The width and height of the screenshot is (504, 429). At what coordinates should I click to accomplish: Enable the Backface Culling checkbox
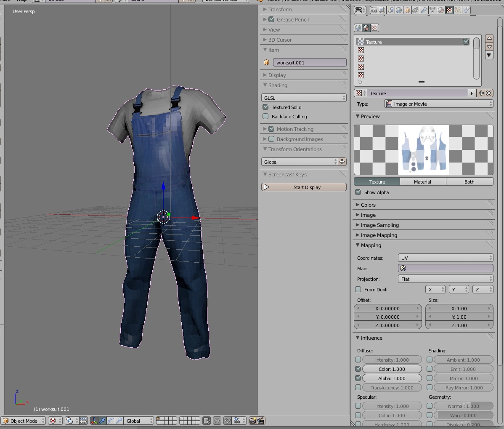point(265,117)
